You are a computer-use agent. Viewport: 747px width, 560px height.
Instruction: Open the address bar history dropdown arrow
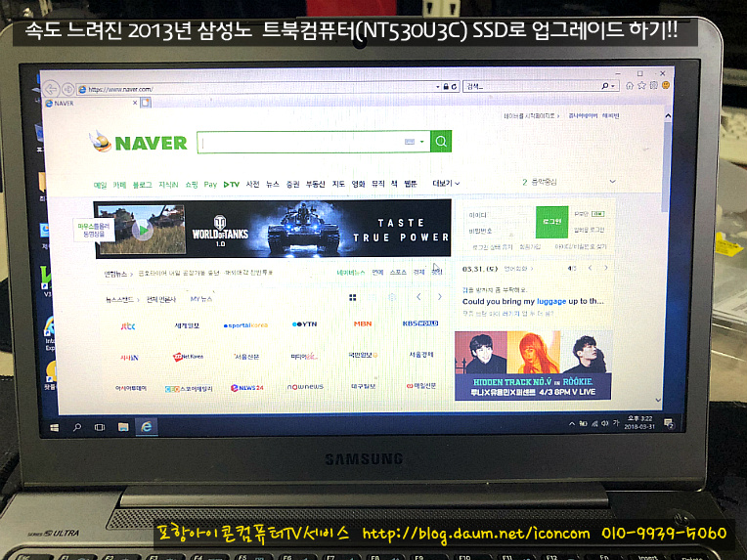[438, 87]
